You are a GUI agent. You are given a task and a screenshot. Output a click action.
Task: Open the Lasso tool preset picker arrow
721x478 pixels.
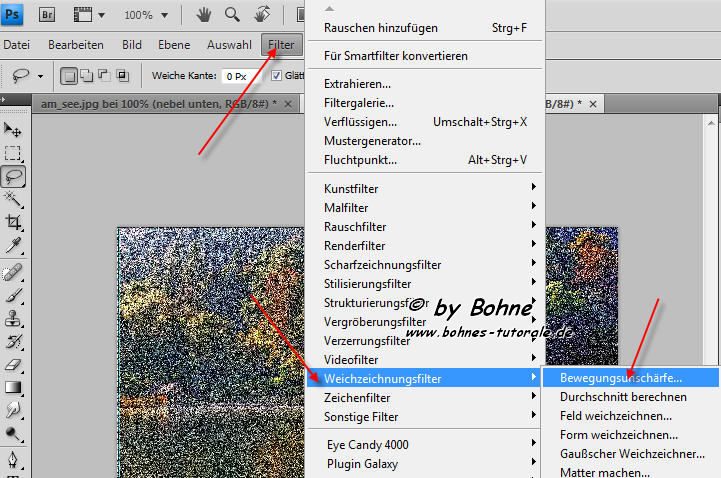click(40, 75)
